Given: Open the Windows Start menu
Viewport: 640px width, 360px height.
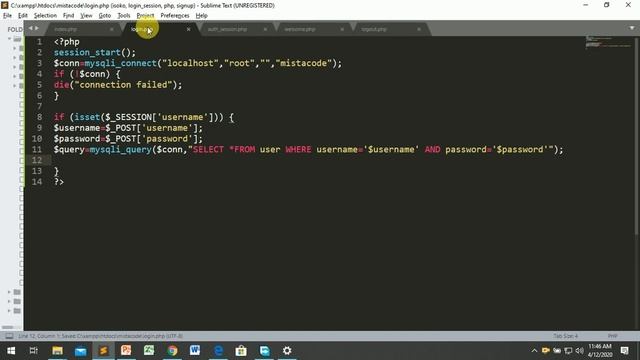Looking at the screenshot, I should pyautogui.click(x=11, y=351).
